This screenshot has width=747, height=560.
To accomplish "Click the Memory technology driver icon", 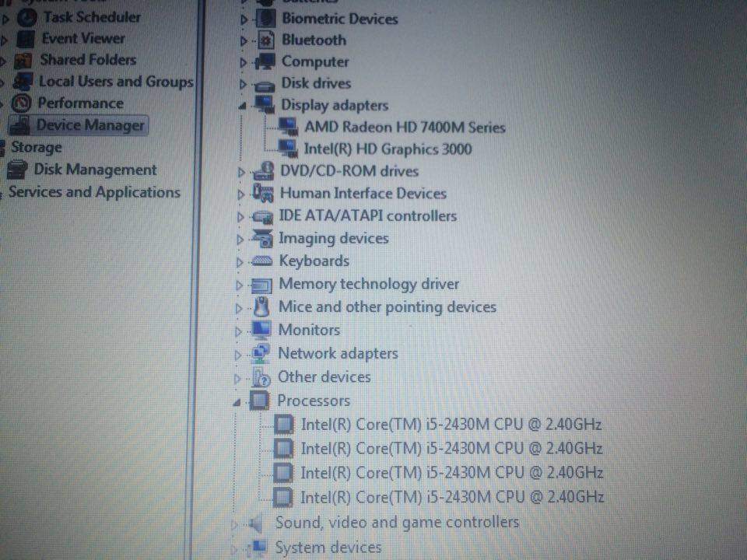I will 261,285.
